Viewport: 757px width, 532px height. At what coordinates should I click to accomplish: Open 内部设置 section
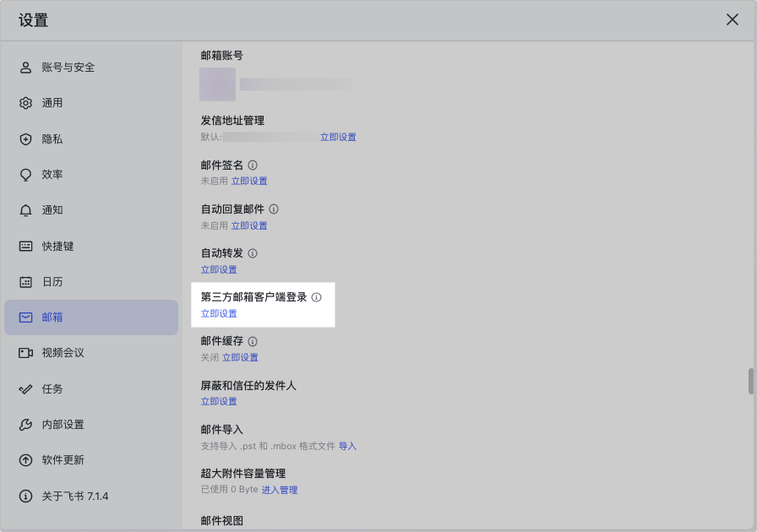91,425
